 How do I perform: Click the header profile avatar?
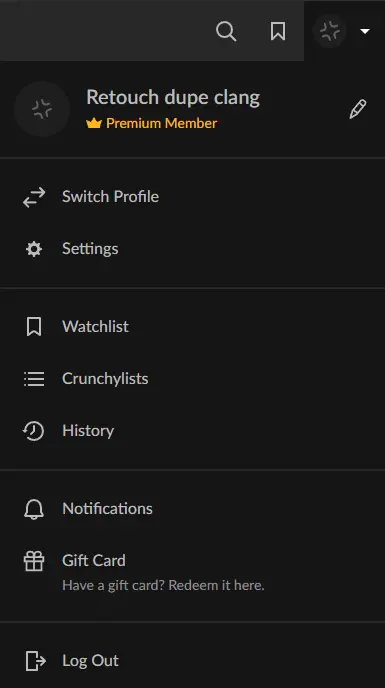[330, 31]
